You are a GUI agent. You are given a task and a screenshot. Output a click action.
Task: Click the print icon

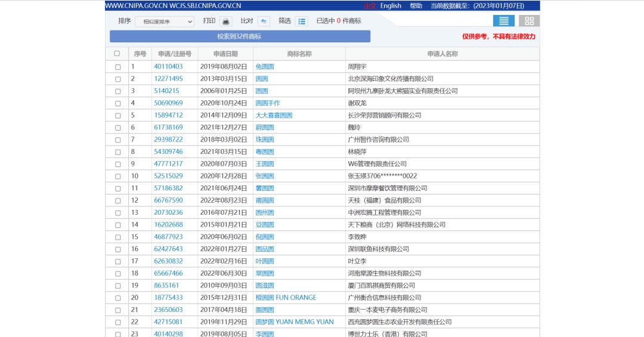tap(225, 21)
